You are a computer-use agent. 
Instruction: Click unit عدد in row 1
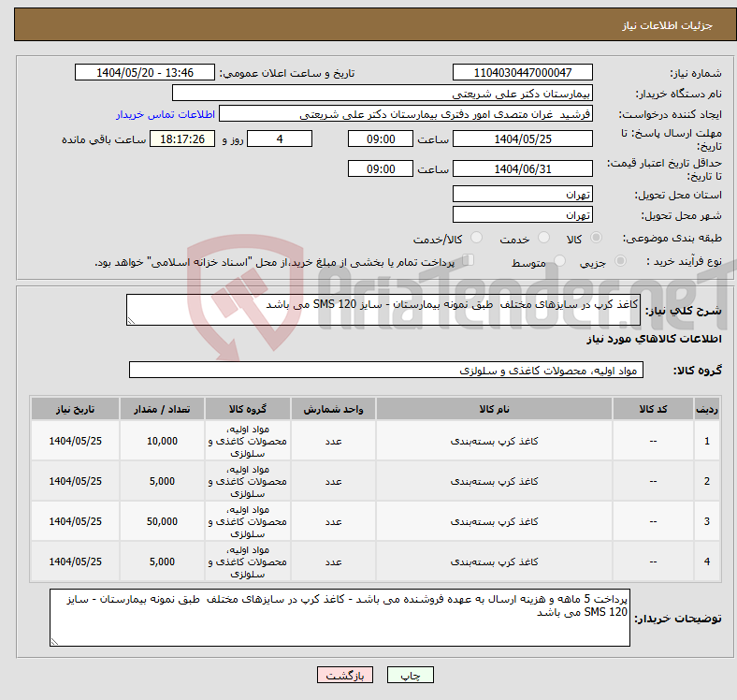pyautogui.click(x=333, y=442)
